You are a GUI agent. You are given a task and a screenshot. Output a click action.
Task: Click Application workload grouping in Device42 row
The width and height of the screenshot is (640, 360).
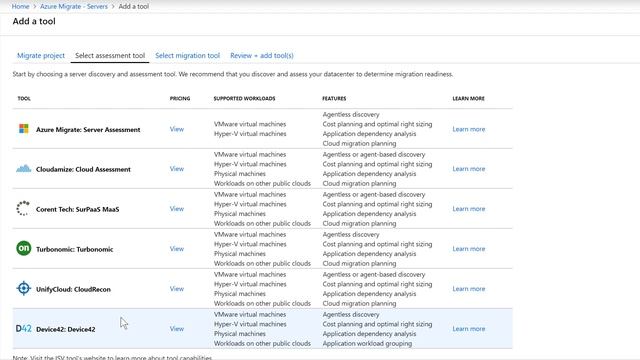click(x=367, y=343)
